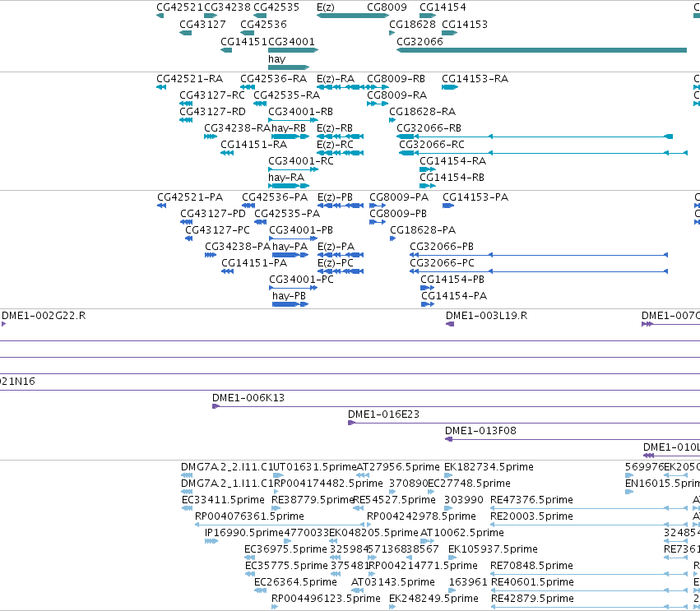Click EST RE70848.5prime

click(x=531, y=566)
